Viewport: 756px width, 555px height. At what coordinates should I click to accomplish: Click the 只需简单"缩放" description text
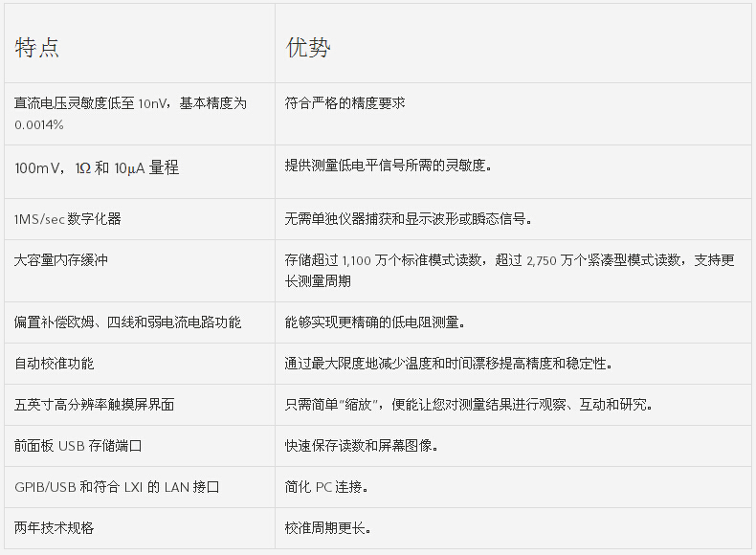click(x=469, y=405)
